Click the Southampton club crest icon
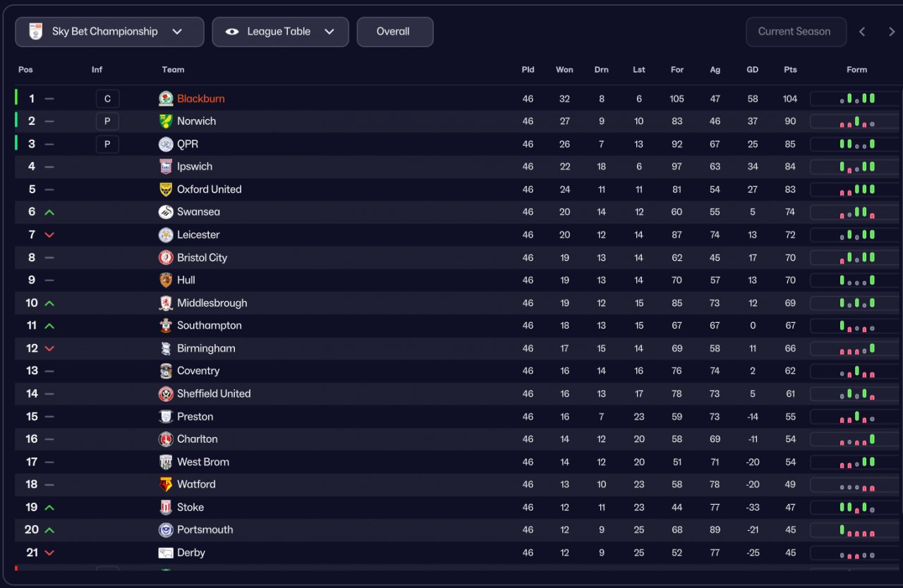Screen dimensions: 903x588 [x=166, y=326]
